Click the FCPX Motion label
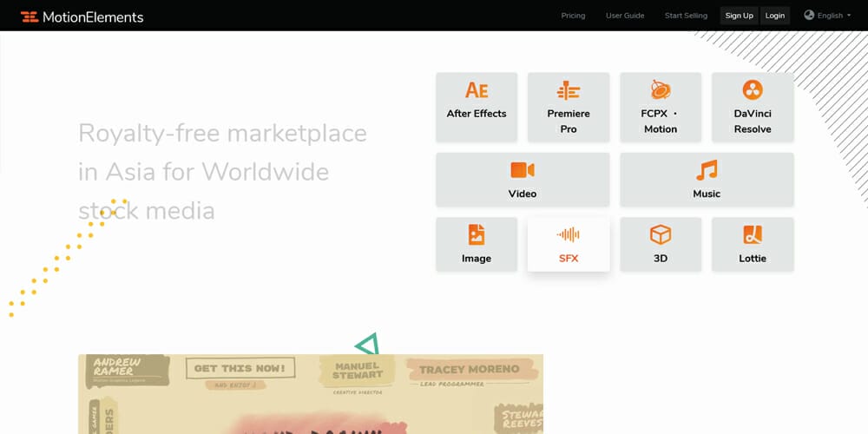Viewport: 868px width, 434px height. [660, 122]
